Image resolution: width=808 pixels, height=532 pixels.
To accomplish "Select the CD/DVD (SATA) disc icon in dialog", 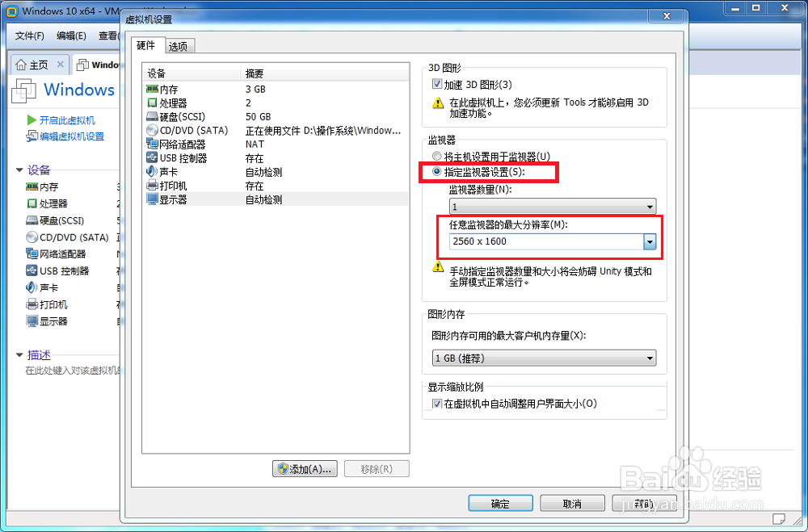I will (152, 130).
